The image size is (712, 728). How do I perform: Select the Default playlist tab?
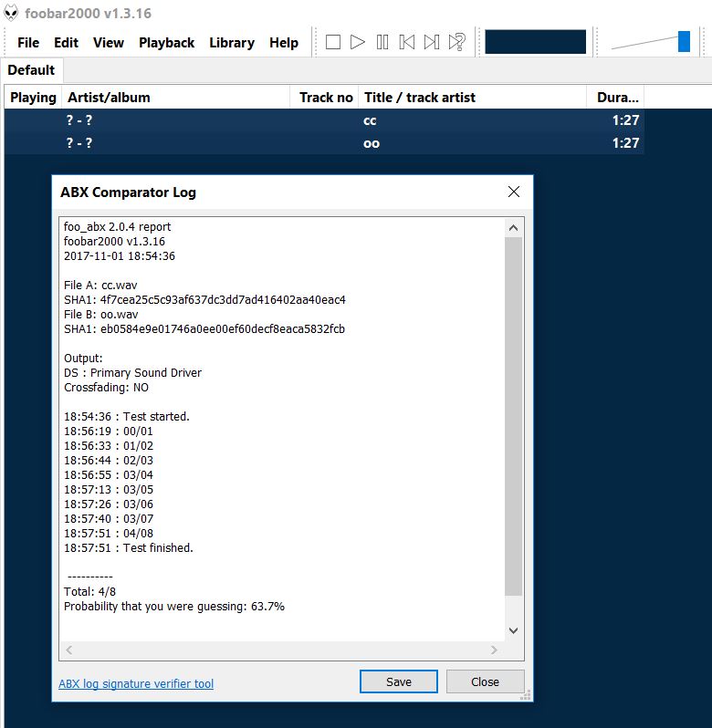pos(31,70)
